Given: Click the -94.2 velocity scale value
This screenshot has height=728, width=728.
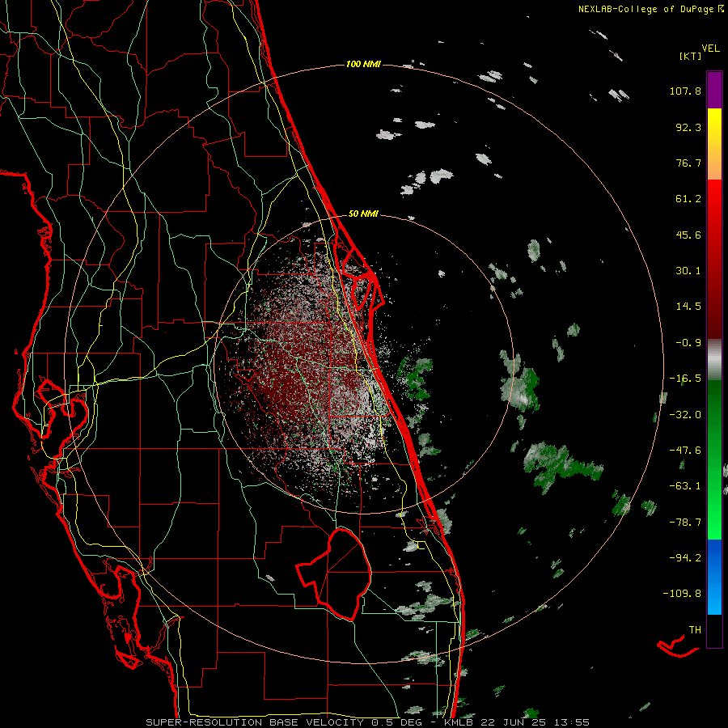Looking at the screenshot, I should point(685,557).
